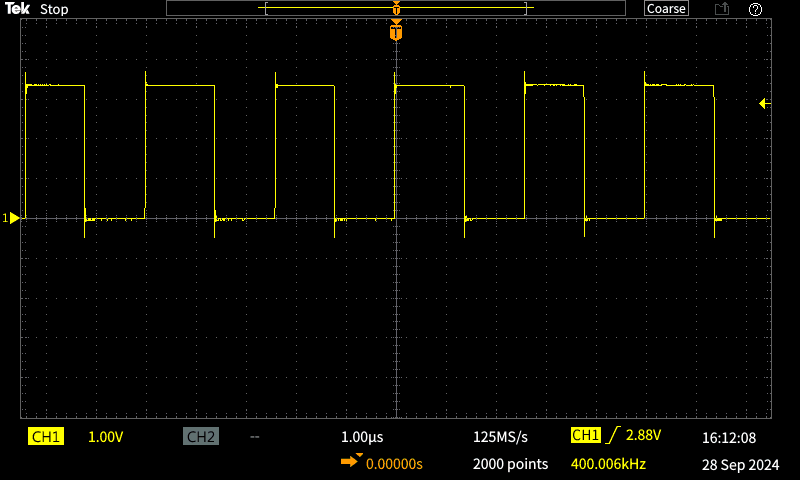Open the 1.00V vertical scale setting

(106, 437)
